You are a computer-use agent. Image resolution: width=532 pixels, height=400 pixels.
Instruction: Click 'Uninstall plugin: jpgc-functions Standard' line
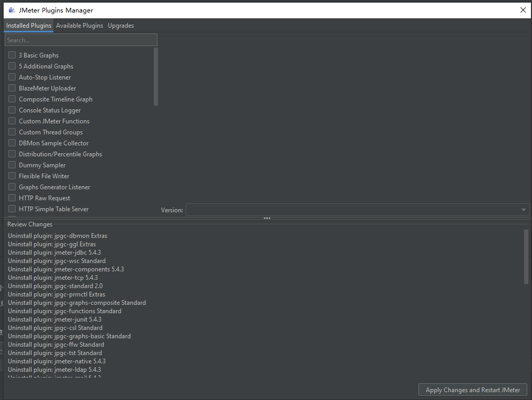(x=64, y=311)
